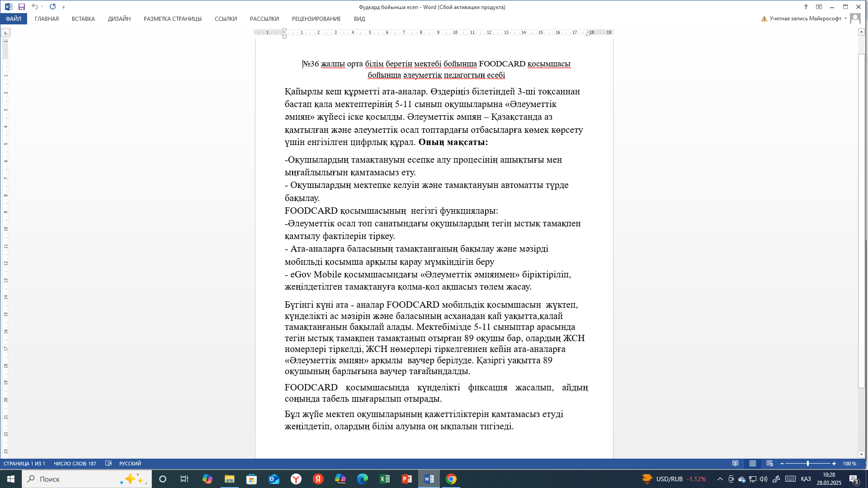Open the red Yandex app on taskbar
The width and height of the screenshot is (868, 488).
pyautogui.click(x=318, y=479)
